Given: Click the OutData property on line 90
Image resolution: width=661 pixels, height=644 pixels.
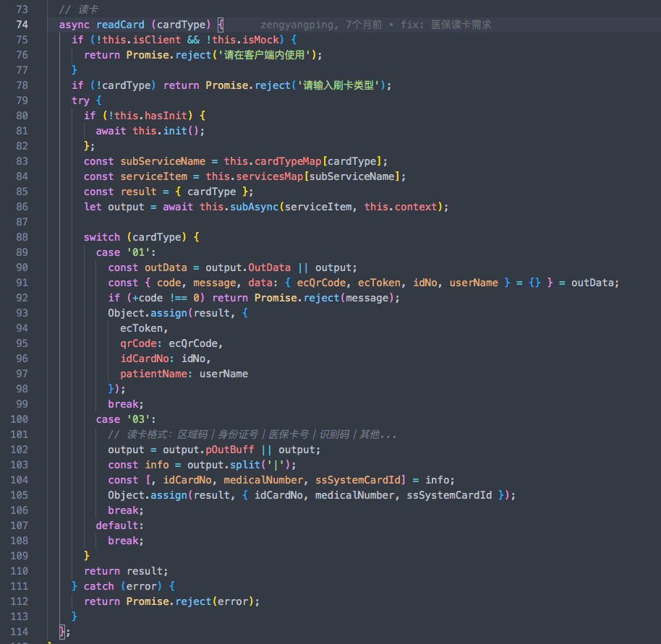Looking at the screenshot, I should click(x=269, y=267).
